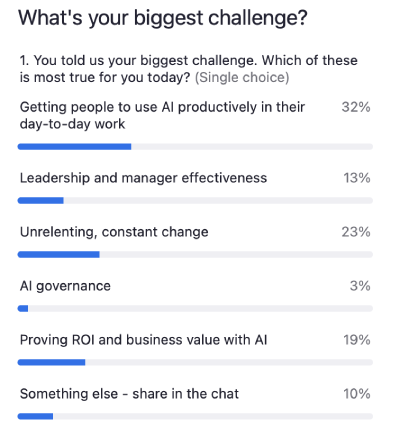Viewport: 400px width, 439px height.
Task: Click the 23% result value
Action: (356, 232)
